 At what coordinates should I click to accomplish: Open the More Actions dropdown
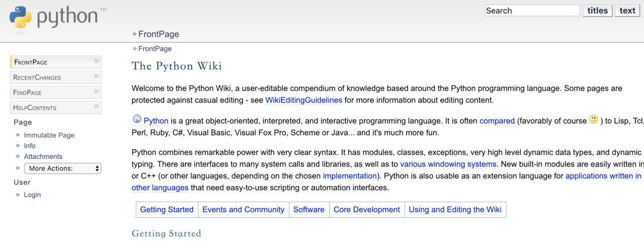click(x=62, y=169)
